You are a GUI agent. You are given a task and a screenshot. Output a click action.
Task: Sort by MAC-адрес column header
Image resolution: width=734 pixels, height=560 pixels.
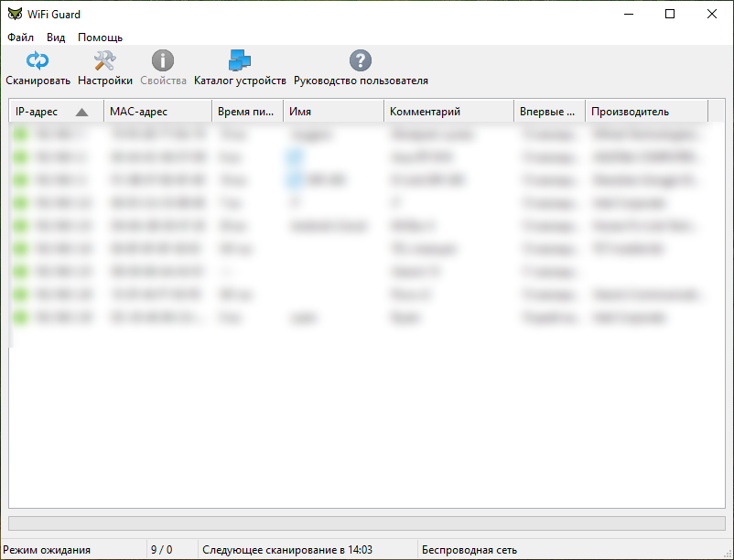tap(138, 112)
